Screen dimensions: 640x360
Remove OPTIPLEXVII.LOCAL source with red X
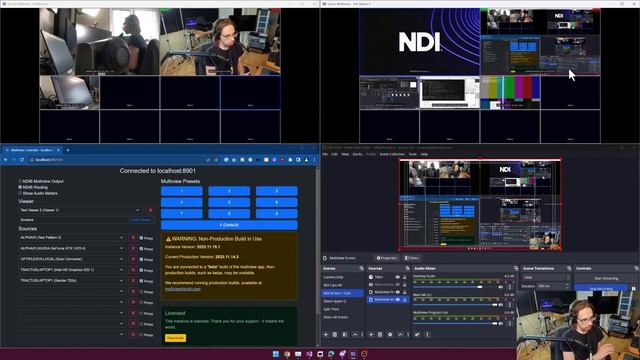(133, 259)
